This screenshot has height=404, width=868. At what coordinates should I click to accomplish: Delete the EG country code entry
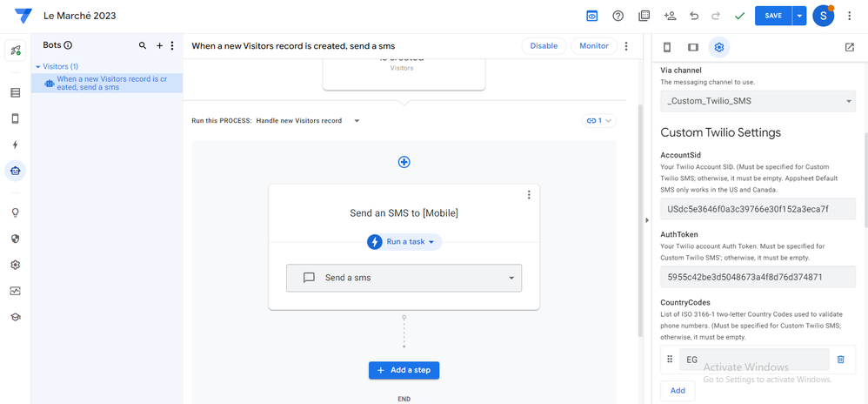pos(840,359)
